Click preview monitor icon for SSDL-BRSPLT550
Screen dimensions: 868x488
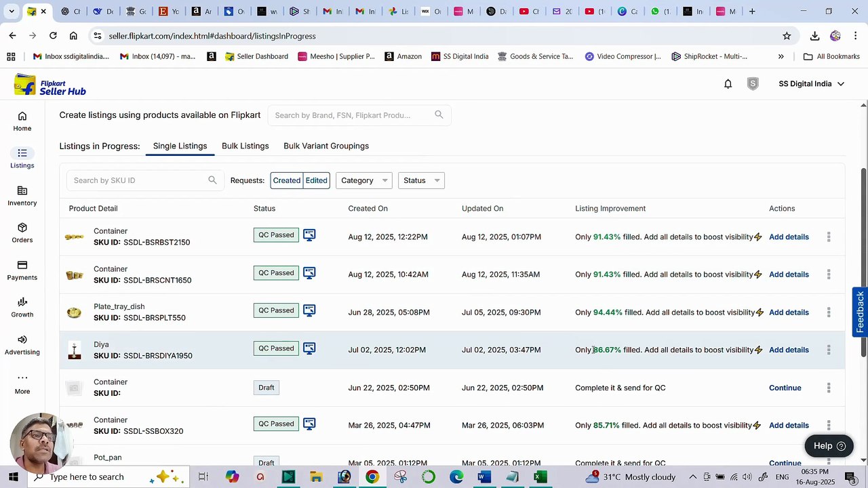(x=309, y=310)
